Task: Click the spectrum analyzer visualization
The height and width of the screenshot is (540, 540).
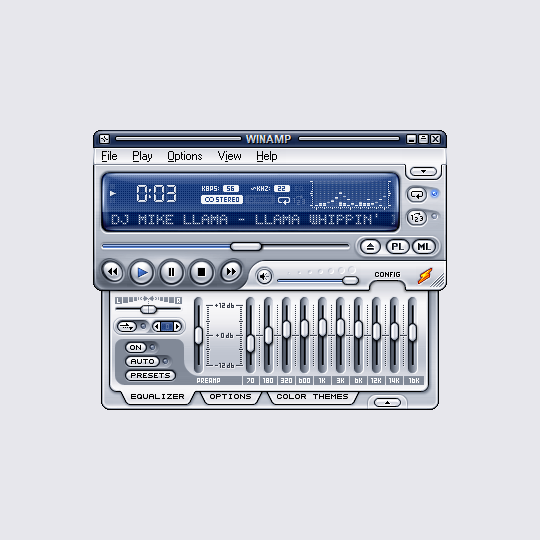Action: pos(351,195)
